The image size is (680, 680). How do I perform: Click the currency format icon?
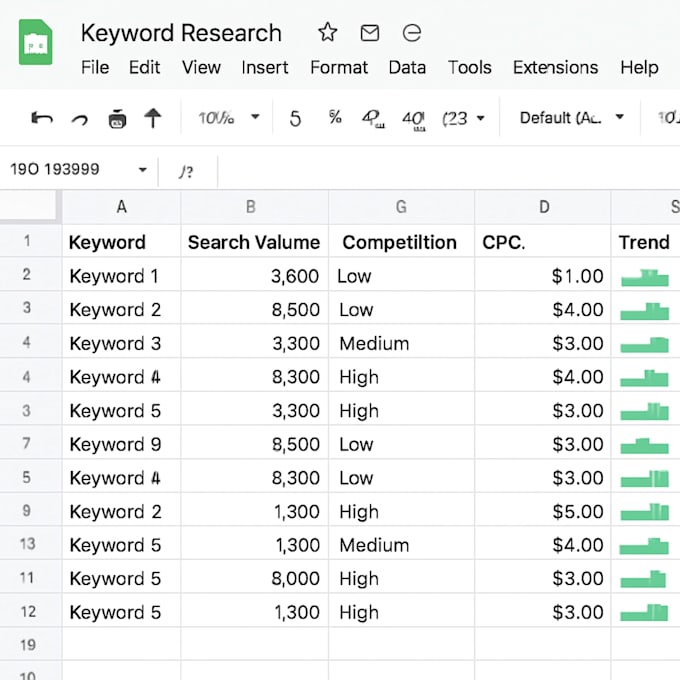point(295,118)
